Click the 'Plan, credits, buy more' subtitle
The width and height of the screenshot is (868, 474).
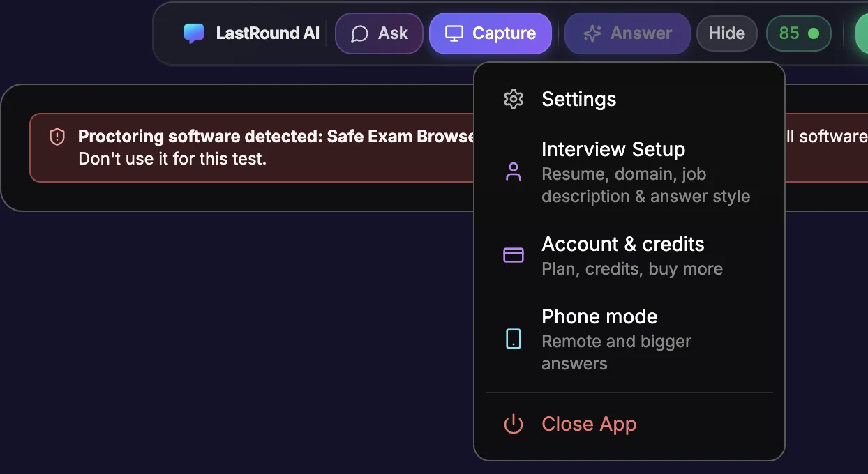click(632, 269)
